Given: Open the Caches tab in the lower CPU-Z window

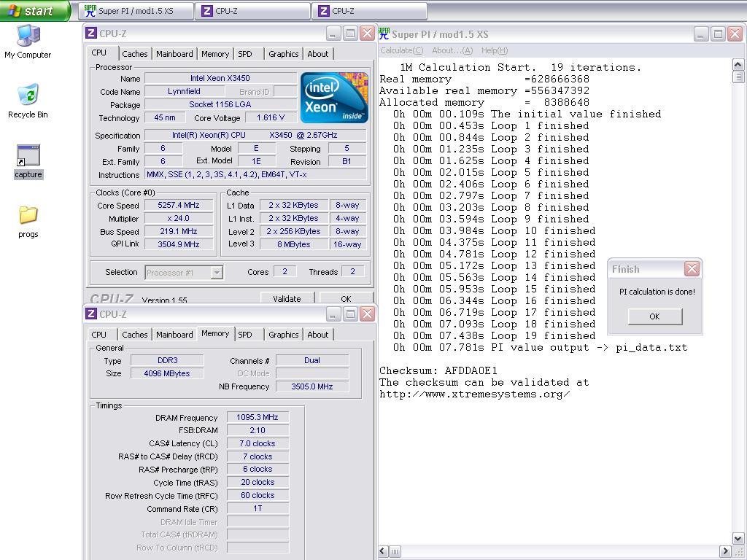Looking at the screenshot, I should 135,334.
